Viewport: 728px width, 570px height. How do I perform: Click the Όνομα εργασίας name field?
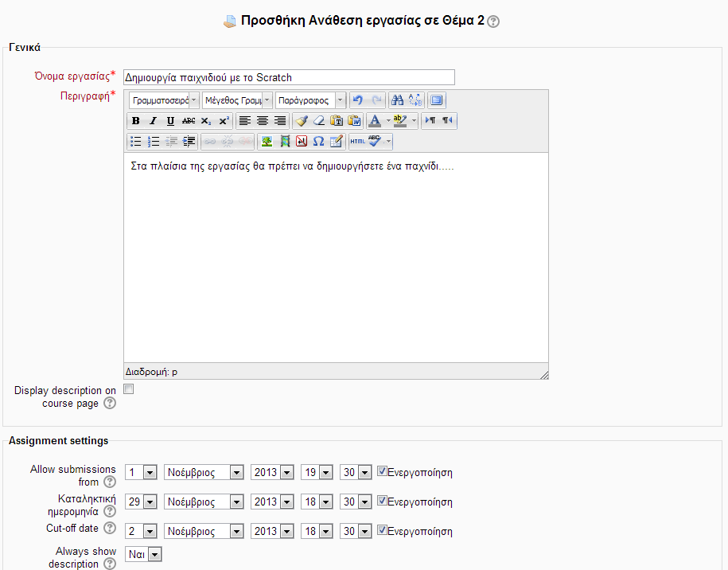(x=289, y=77)
